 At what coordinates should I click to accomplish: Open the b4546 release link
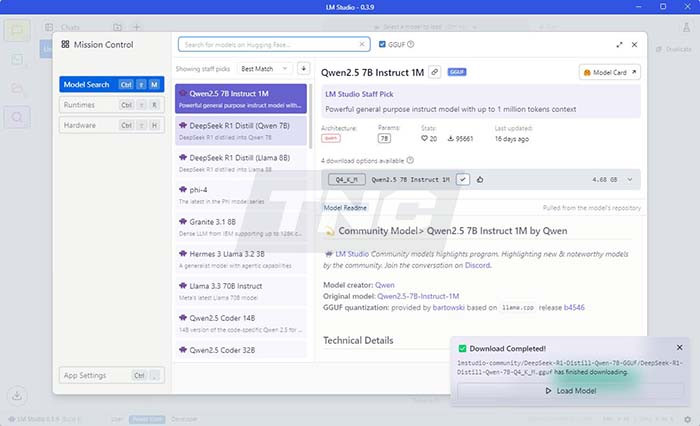click(x=574, y=307)
